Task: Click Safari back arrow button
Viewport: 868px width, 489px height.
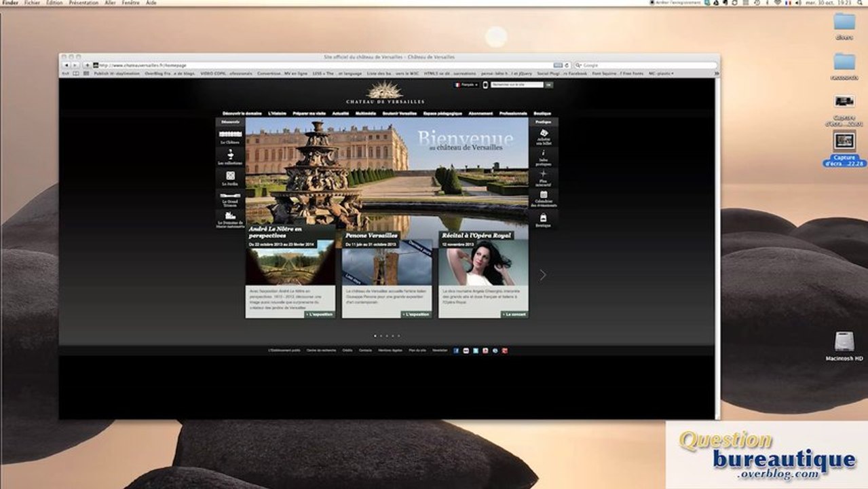Action: point(67,65)
